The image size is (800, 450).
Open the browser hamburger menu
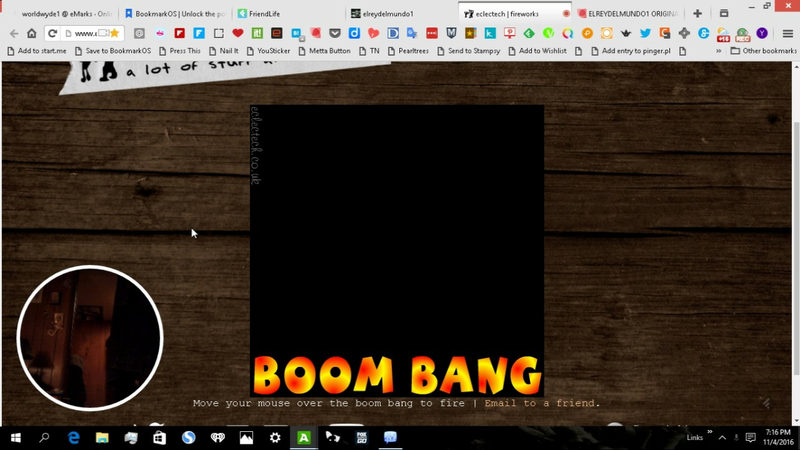click(x=788, y=33)
